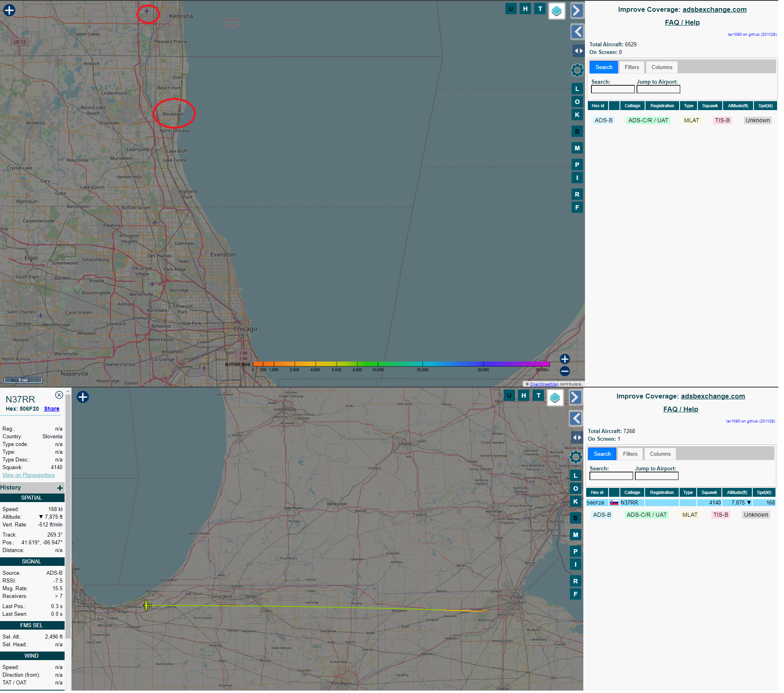Open settings gear in top map
Screen dimensions: 784x693
(x=577, y=70)
